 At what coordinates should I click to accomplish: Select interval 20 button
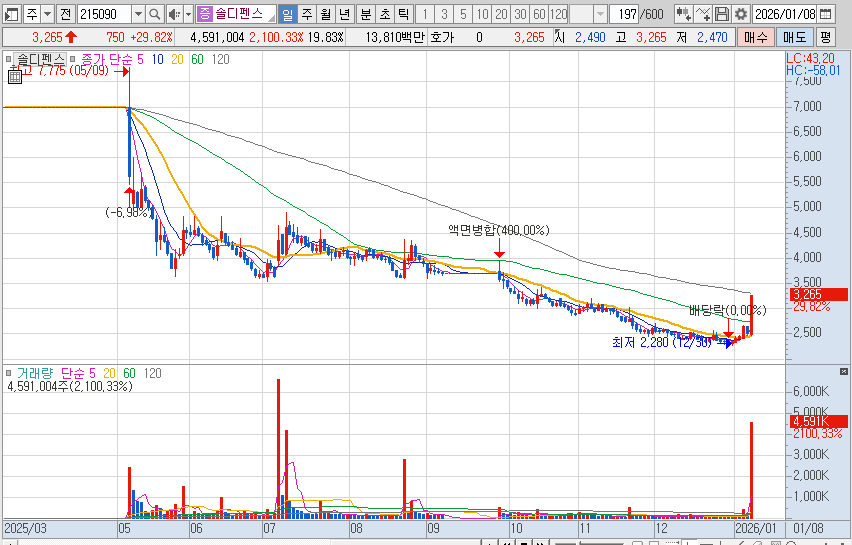[501, 14]
